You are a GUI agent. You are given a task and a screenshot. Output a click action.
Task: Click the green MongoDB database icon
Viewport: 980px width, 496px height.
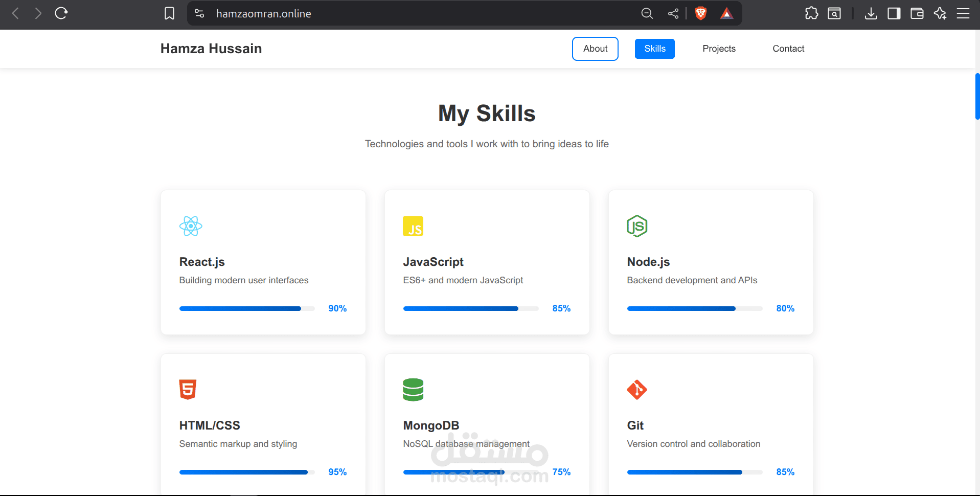pyautogui.click(x=413, y=390)
